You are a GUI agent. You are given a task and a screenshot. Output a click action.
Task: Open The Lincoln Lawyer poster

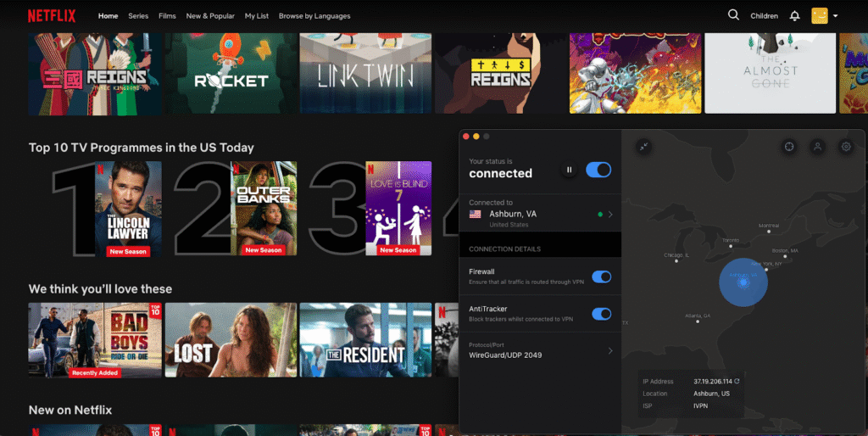128,209
